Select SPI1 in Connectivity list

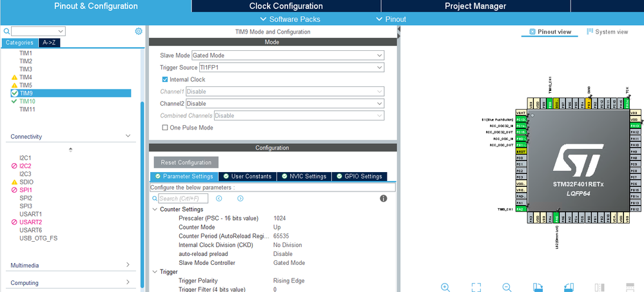tap(26, 190)
